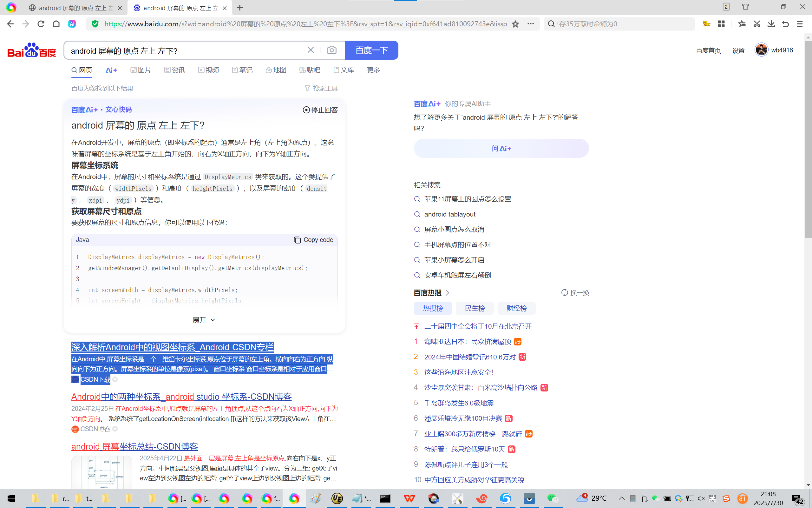Open hot search 海啸抵达日本
Image resolution: width=812 pixels, height=508 pixels.
pos(468,342)
